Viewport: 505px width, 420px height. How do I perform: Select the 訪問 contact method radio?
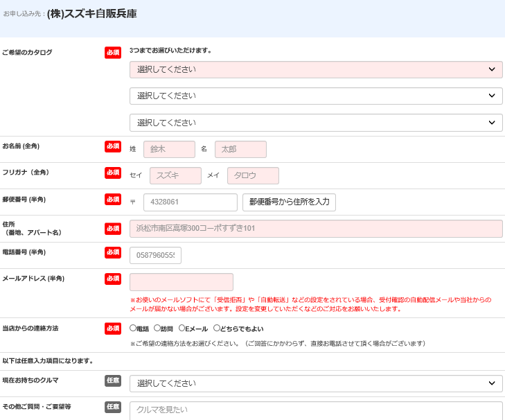[x=157, y=328]
